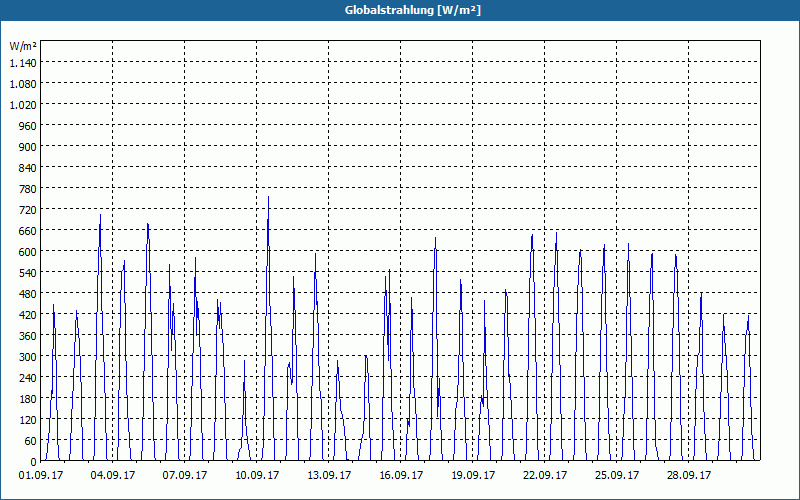The width and height of the screenshot is (800, 500).
Task: Click the 1.080 y-axis value
Action: (x=23, y=84)
